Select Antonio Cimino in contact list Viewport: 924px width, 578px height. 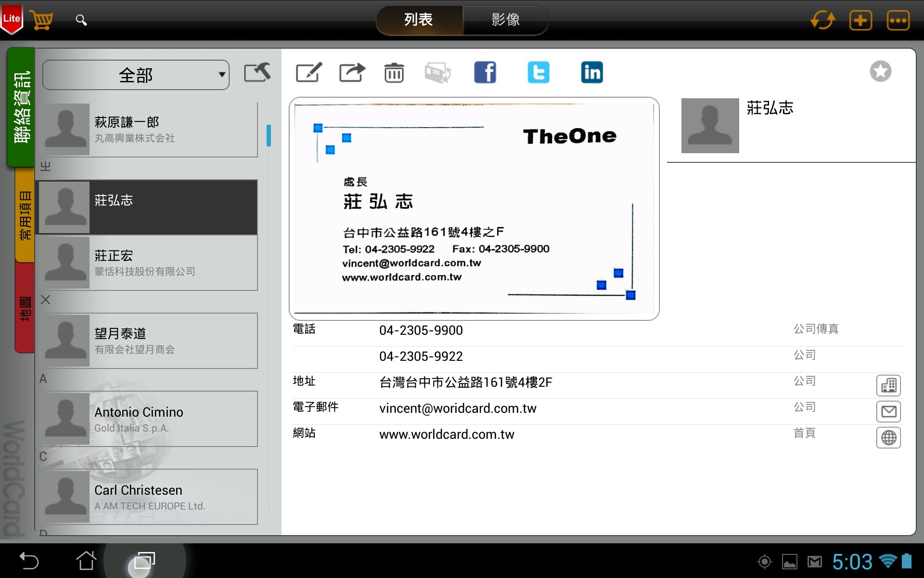point(148,419)
